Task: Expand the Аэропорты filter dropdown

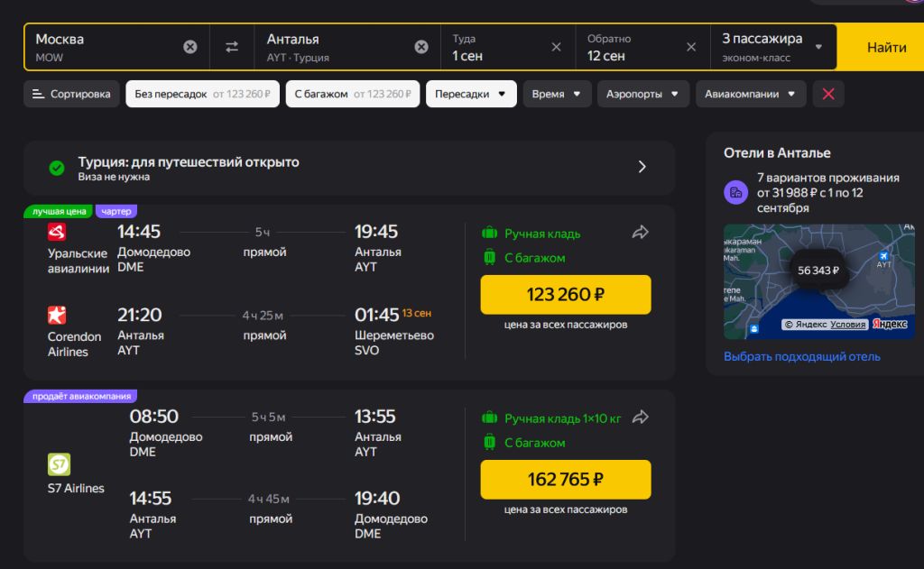Action: point(642,94)
